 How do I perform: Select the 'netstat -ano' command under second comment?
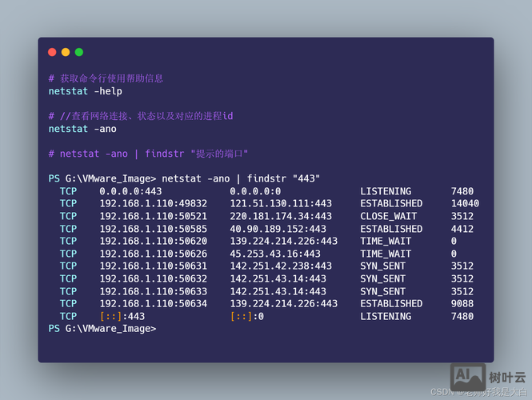point(82,129)
